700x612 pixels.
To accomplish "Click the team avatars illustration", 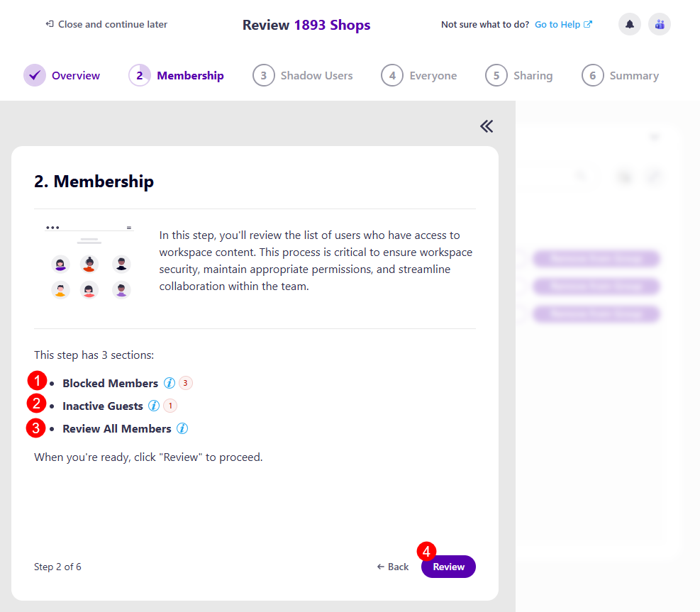I will (89, 264).
